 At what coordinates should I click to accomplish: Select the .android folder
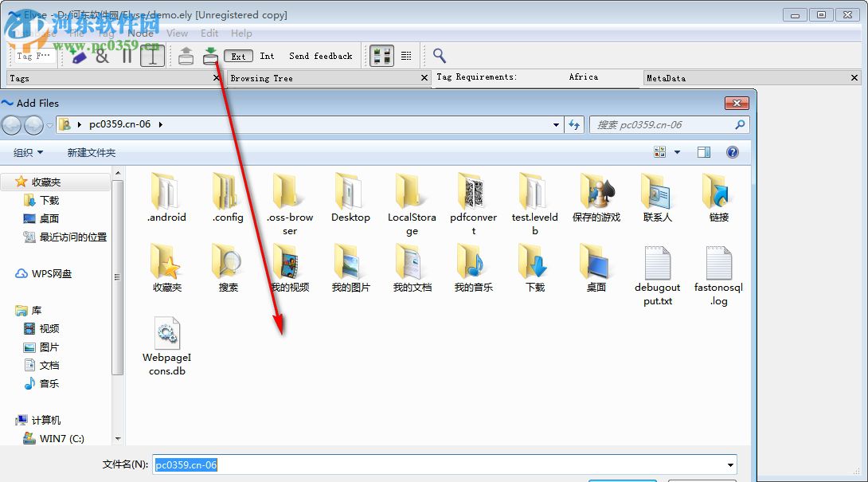pyautogui.click(x=166, y=198)
